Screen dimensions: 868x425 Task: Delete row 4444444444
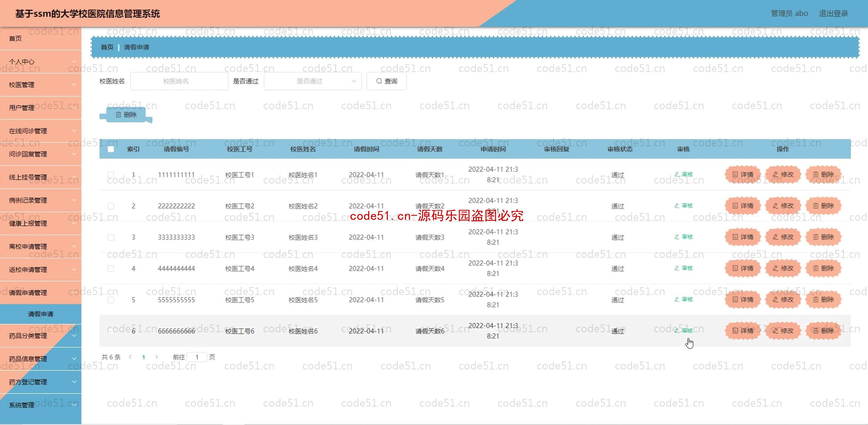coord(823,268)
